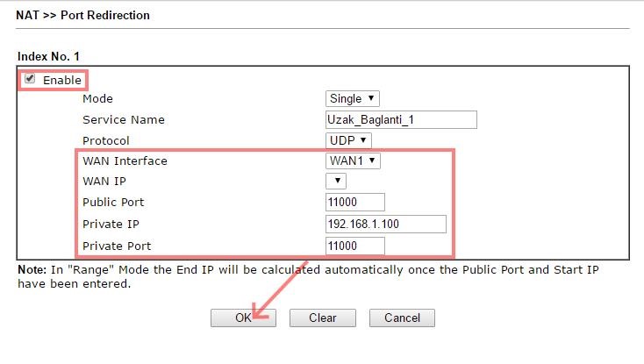Open the Mode dropdown showing Single
The width and height of the screenshot is (644, 364).
pyautogui.click(x=353, y=99)
